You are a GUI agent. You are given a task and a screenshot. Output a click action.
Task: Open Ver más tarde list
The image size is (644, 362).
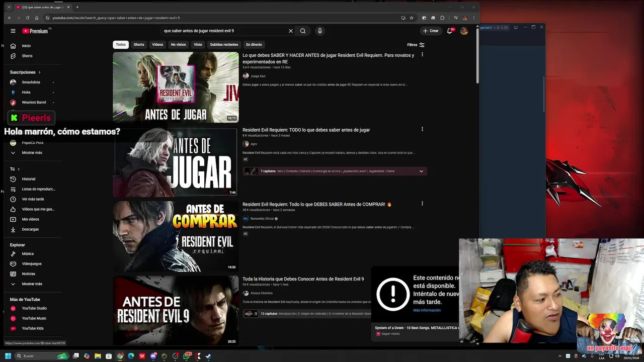coord(33,199)
